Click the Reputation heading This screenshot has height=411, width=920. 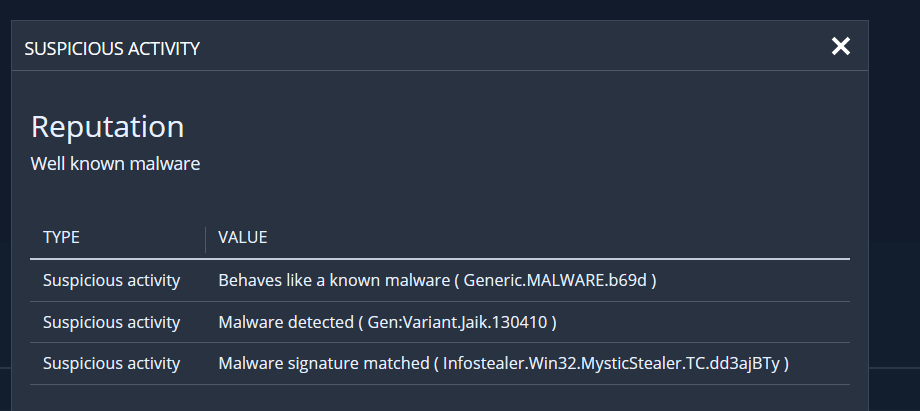[107, 126]
